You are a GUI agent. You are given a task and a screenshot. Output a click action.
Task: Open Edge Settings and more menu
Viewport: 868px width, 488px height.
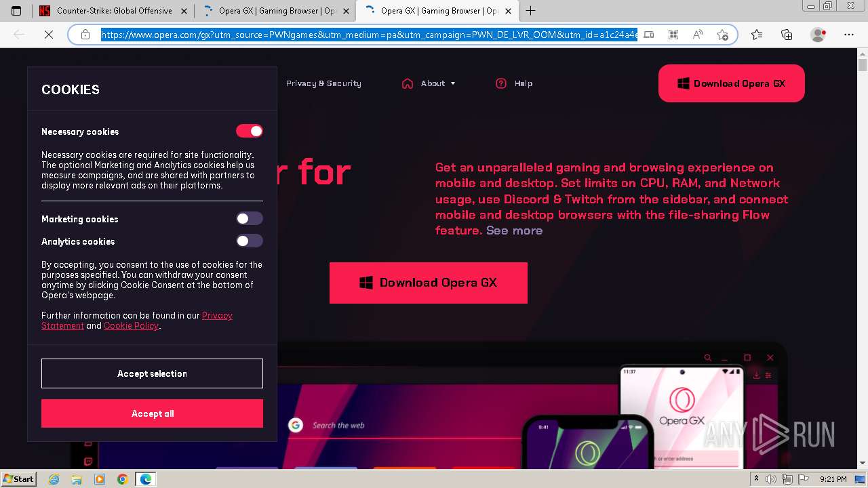click(849, 35)
